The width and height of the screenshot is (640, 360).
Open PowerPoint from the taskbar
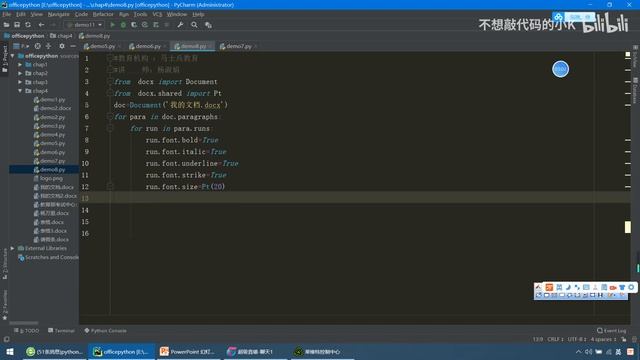tap(187, 351)
